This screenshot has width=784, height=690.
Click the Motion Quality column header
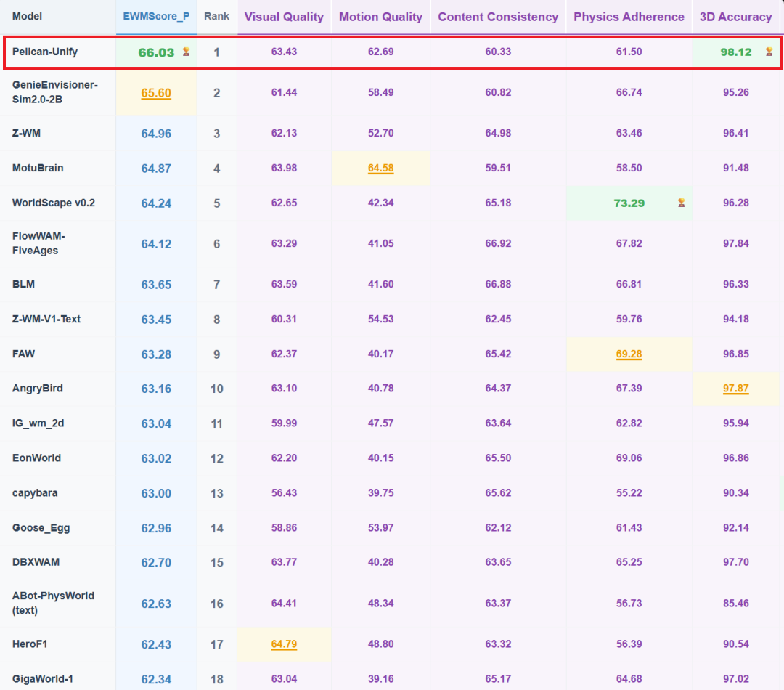pyautogui.click(x=380, y=17)
